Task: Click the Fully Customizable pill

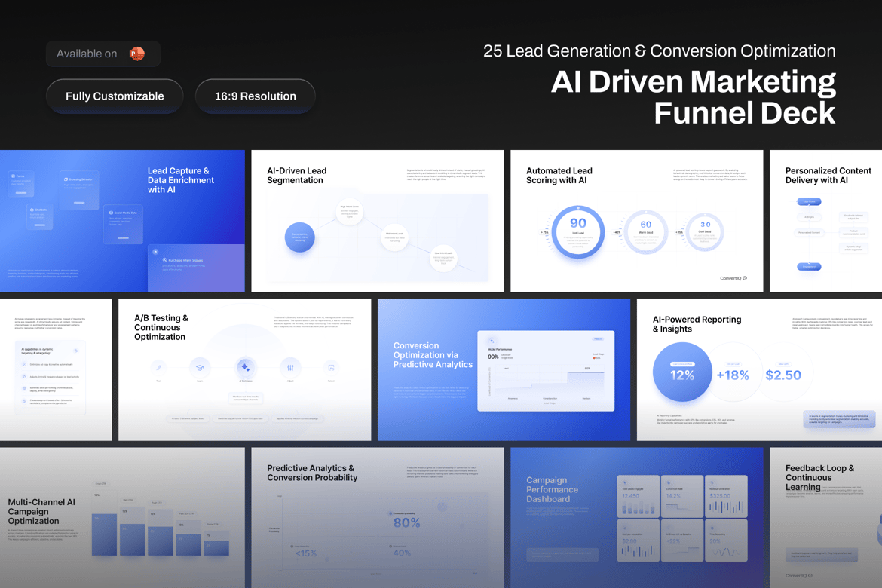Action: click(115, 96)
